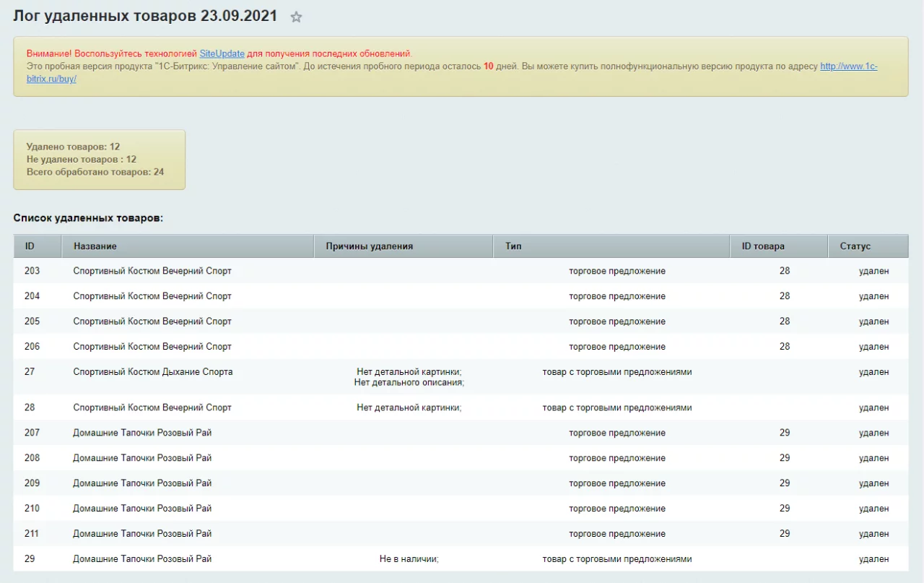
Task: Click the page title Лог удаленных товаров
Action: click(x=145, y=17)
